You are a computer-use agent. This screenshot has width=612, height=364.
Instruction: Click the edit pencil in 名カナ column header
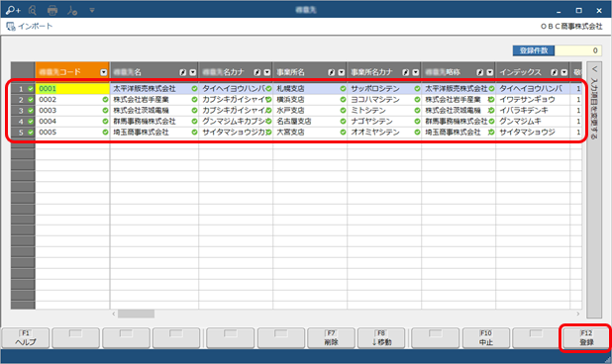click(256, 72)
